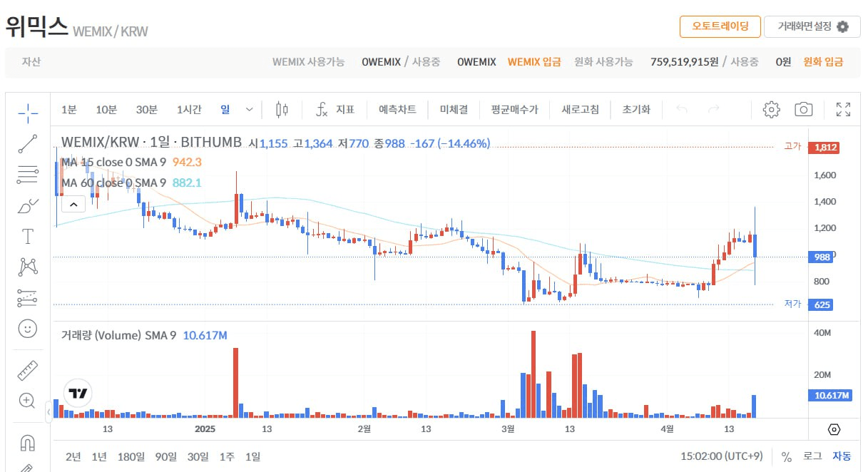Viewport: 868px width, 472px height.
Task: Open the emoji icons tool
Action: (28, 329)
